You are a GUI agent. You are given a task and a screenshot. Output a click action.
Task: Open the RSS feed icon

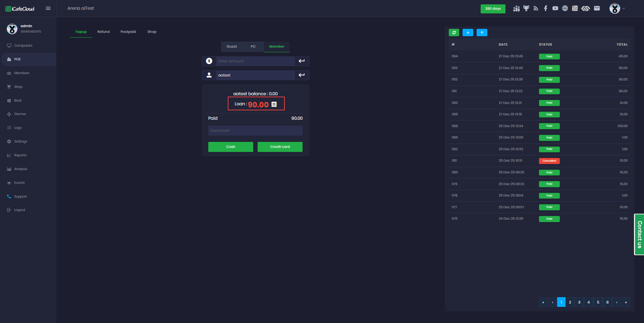coord(536,8)
